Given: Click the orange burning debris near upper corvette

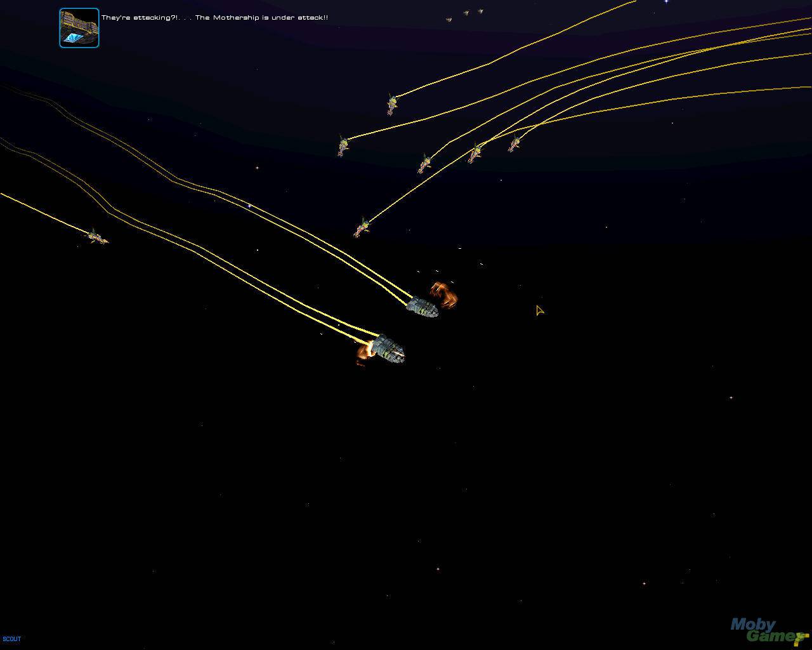Looking at the screenshot, I should click(443, 295).
